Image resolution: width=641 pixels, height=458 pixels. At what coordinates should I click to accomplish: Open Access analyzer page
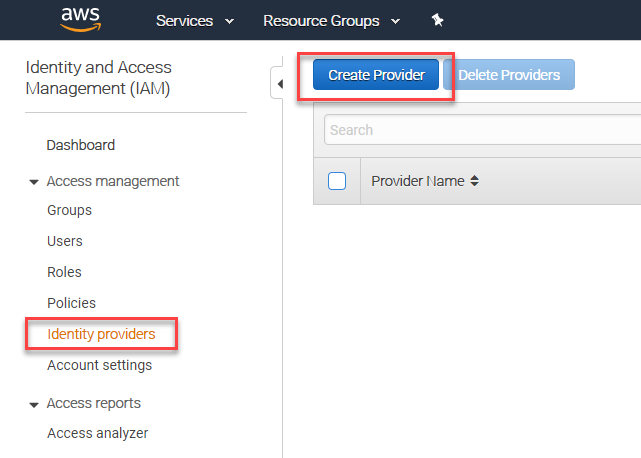[x=97, y=433]
